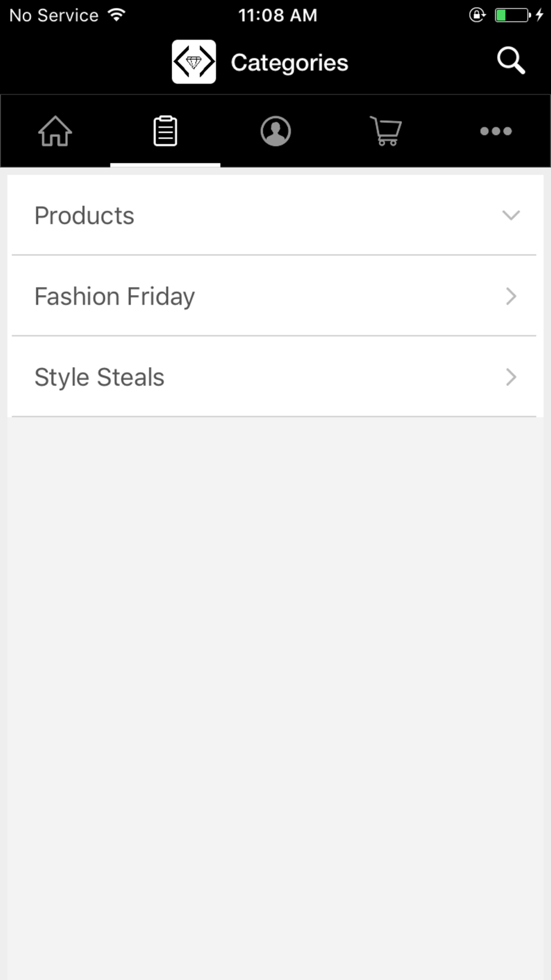
Task: Open Fashion Friday via its right chevron
Action: point(511,296)
